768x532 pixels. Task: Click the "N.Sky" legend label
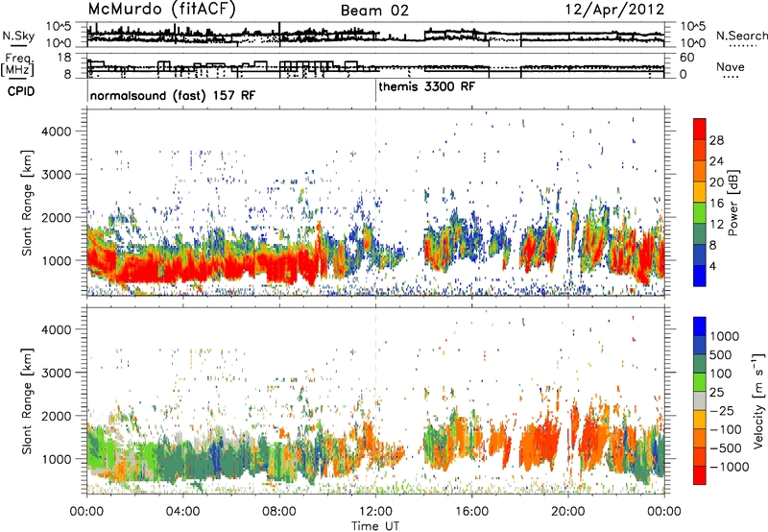(x=18, y=36)
